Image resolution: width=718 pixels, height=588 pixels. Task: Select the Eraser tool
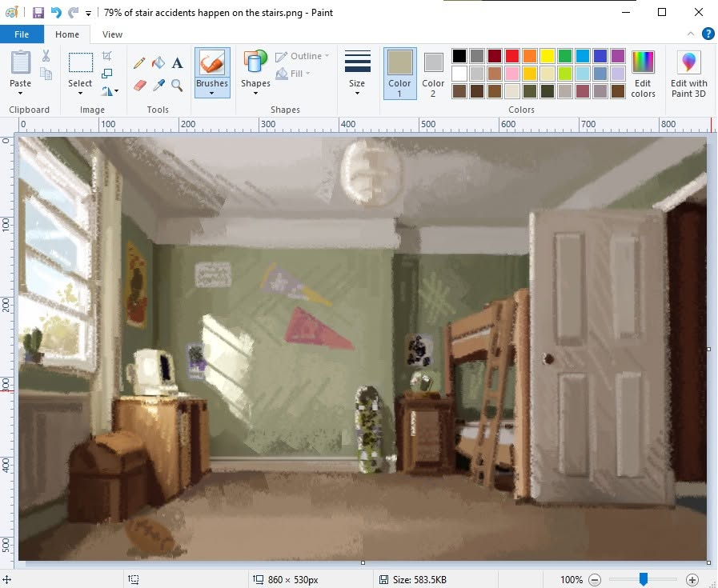139,85
